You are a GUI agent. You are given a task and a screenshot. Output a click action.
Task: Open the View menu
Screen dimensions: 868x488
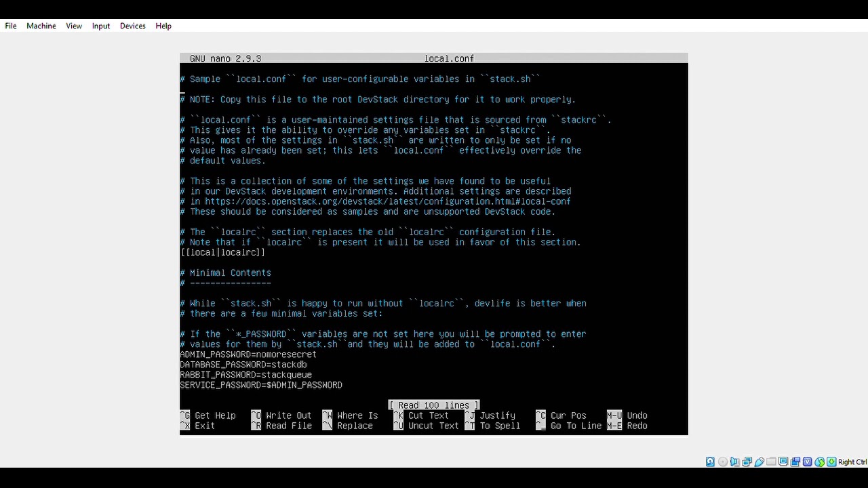[74, 26]
